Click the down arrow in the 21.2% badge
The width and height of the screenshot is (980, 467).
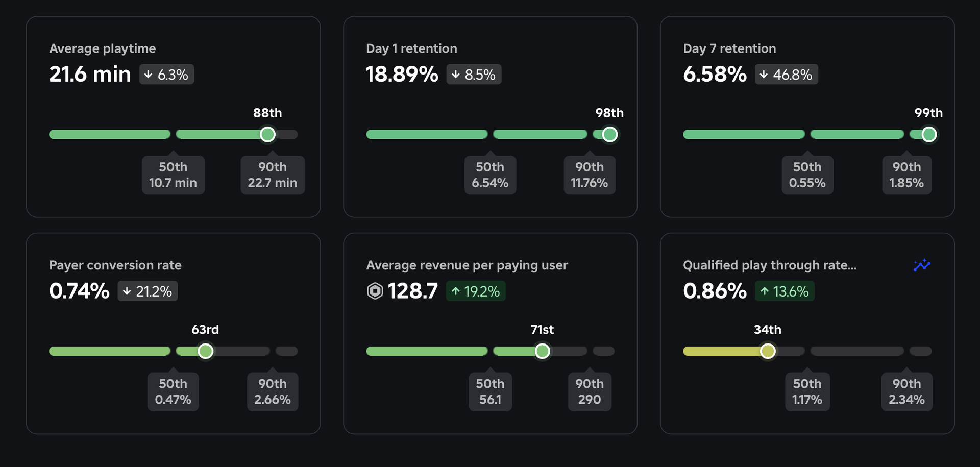[126, 291]
